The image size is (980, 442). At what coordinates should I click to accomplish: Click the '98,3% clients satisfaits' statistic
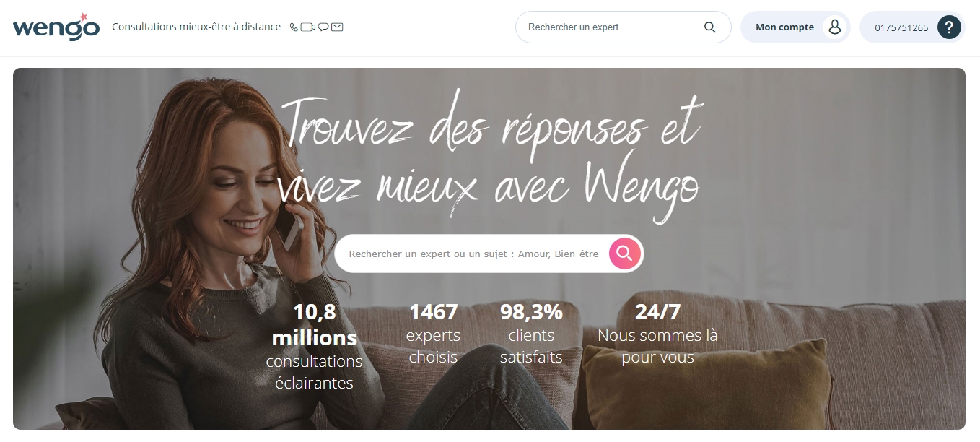coord(531,334)
